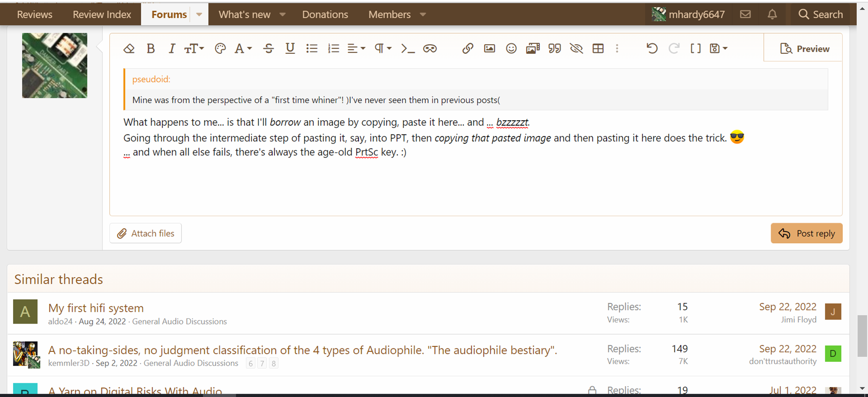Redo the last edit
The image size is (868, 397).
pyautogui.click(x=674, y=49)
